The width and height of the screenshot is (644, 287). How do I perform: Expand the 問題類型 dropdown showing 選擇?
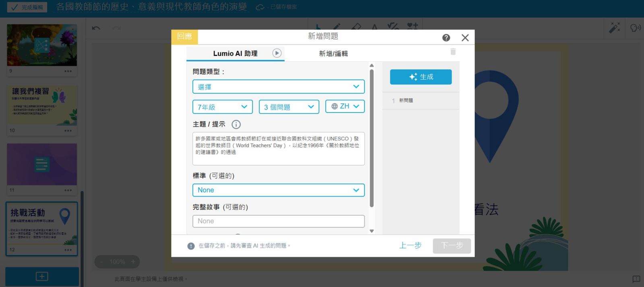(278, 87)
